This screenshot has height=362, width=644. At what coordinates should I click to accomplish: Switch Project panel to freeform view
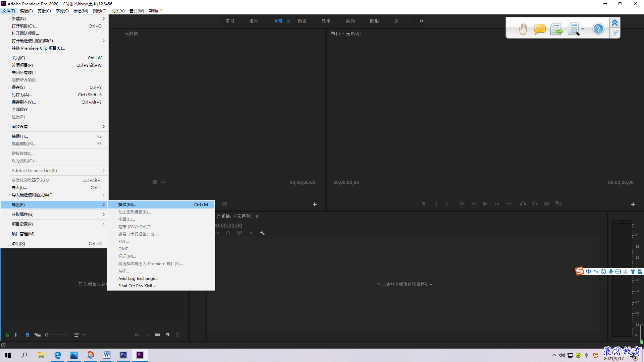38,335
